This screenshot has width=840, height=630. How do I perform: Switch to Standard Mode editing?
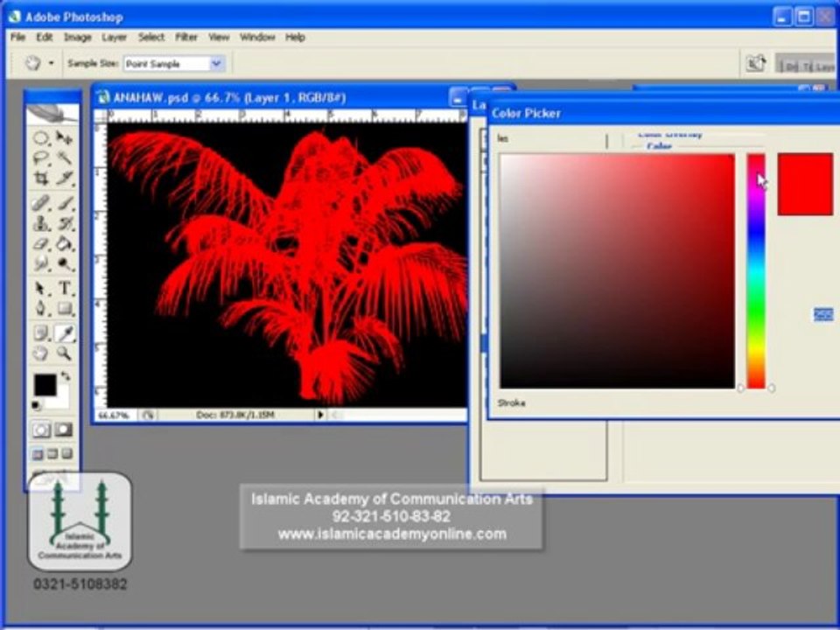click(x=41, y=430)
